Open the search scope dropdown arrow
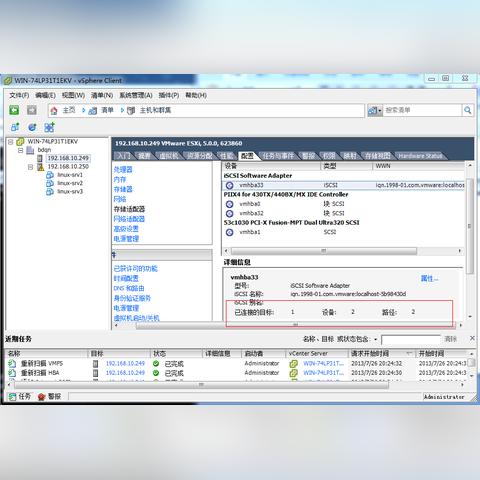 pyautogui.click(x=380, y=111)
